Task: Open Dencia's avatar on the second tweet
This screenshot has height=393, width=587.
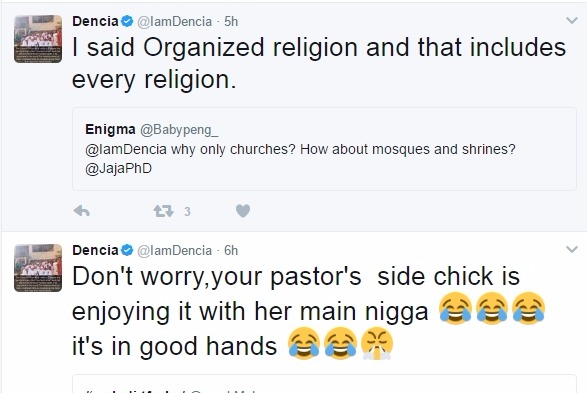Action: [38, 268]
